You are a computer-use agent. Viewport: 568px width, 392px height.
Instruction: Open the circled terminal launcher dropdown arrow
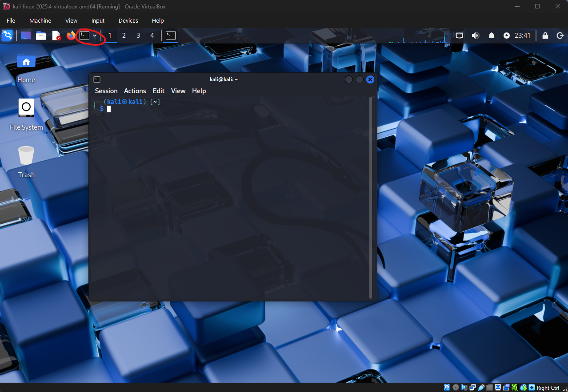(94, 36)
